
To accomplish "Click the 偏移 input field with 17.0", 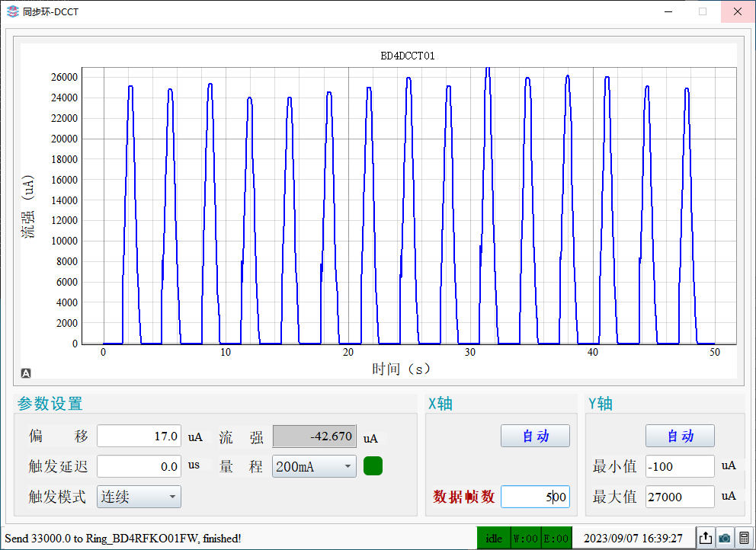I will click(x=139, y=436).
